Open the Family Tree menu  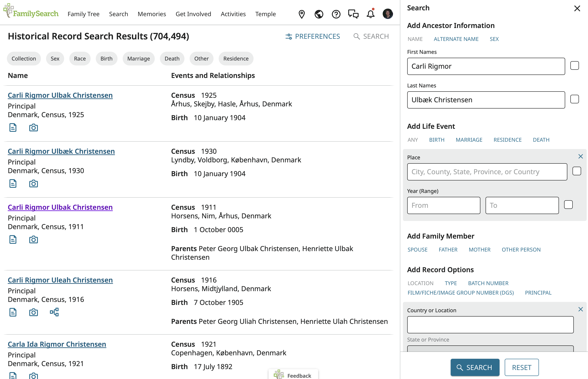pyautogui.click(x=83, y=14)
